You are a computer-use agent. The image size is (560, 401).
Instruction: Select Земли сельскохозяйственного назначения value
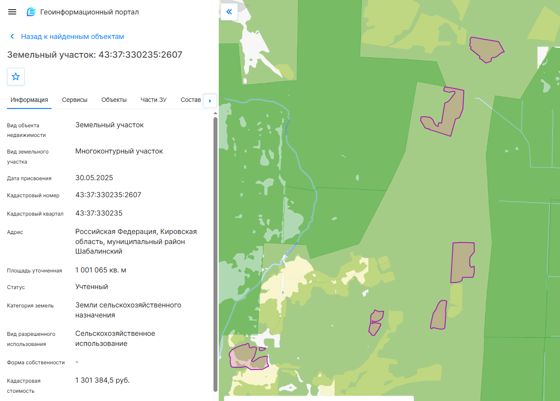(x=128, y=310)
